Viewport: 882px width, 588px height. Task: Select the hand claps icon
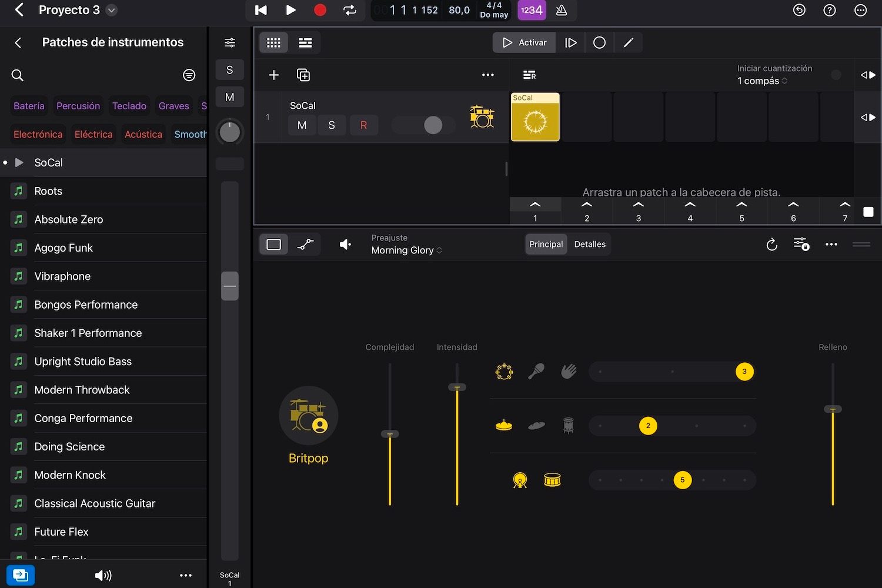pos(568,371)
